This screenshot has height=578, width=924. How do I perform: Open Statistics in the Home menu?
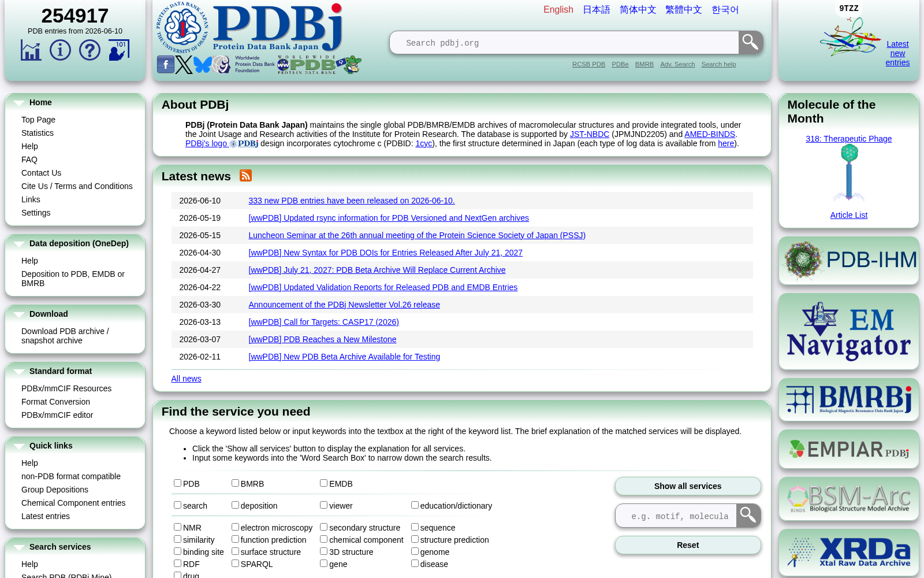coord(38,133)
